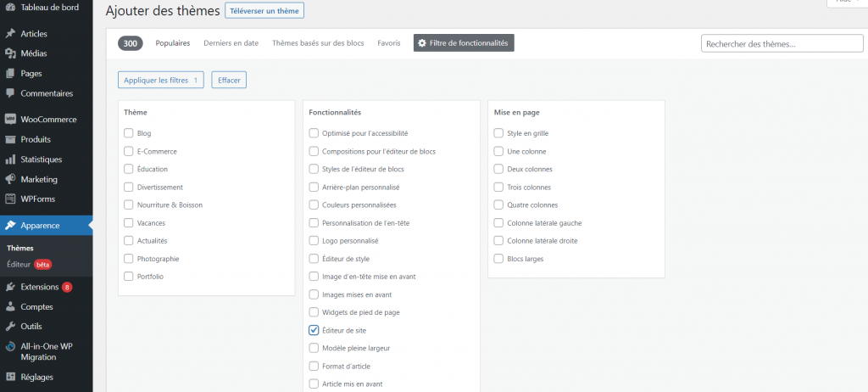Click the Statistiques bar chart icon
Image resolution: width=868 pixels, height=392 pixels.
(x=10, y=160)
